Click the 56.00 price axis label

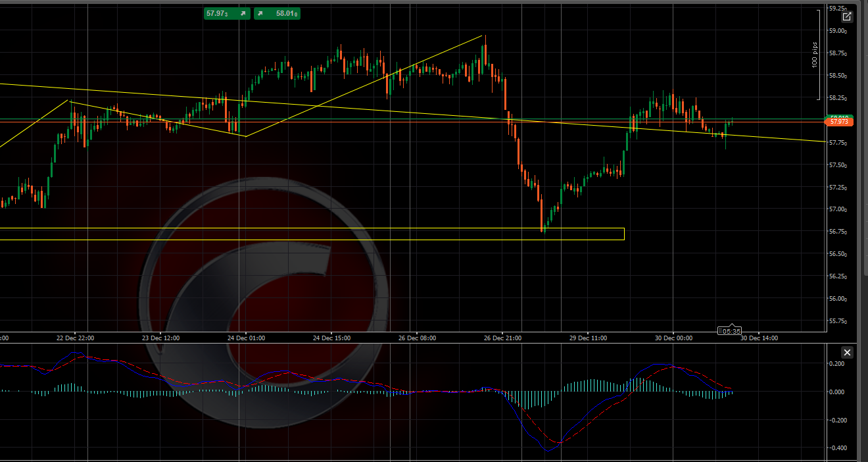[x=838, y=299]
